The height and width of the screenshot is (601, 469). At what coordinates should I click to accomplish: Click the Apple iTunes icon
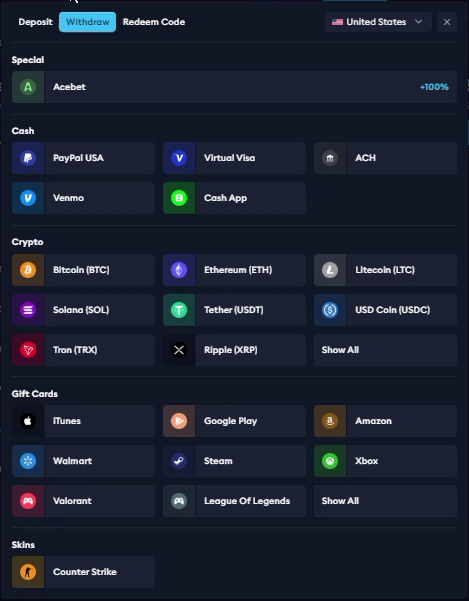point(28,421)
